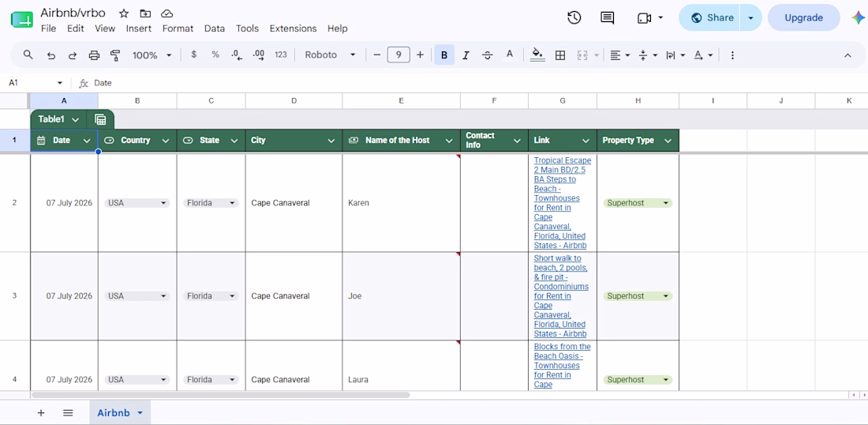Click the add sheet plus button
Image resolution: width=868 pixels, height=425 pixels.
(x=40, y=413)
